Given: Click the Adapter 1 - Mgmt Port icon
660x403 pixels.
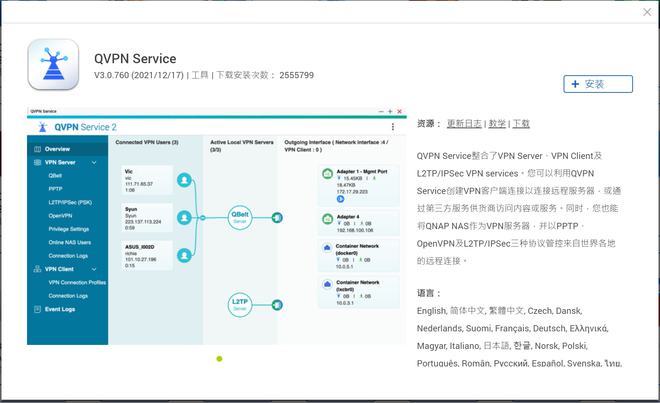Looking at the screenshot, I should pos(327,173).
